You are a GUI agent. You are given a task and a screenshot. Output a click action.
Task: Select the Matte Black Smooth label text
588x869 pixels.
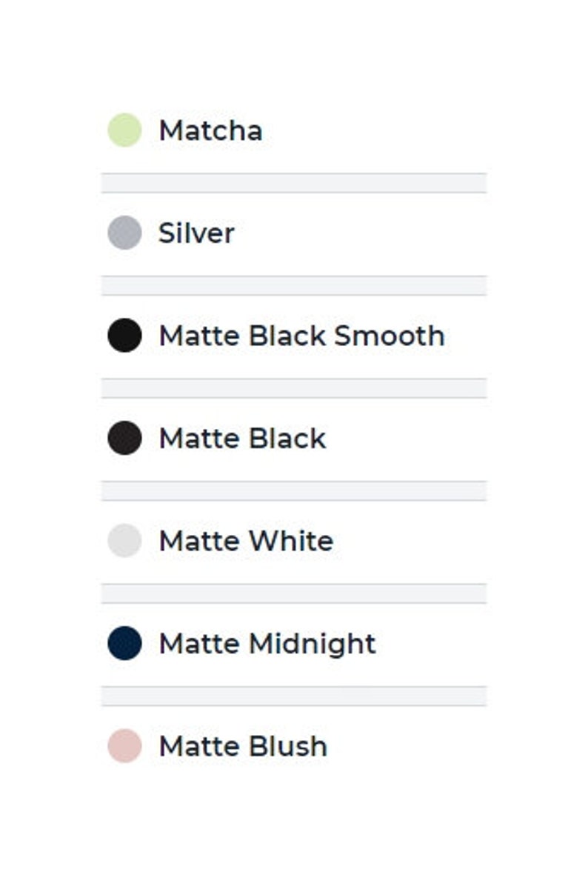(x=301, y=336)
